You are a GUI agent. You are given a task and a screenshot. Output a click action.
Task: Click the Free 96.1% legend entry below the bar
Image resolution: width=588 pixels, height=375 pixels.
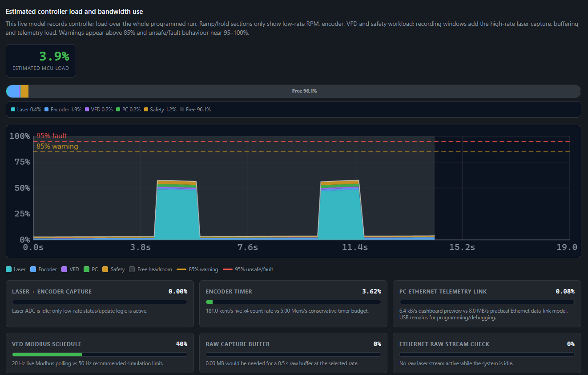[195, 110]
